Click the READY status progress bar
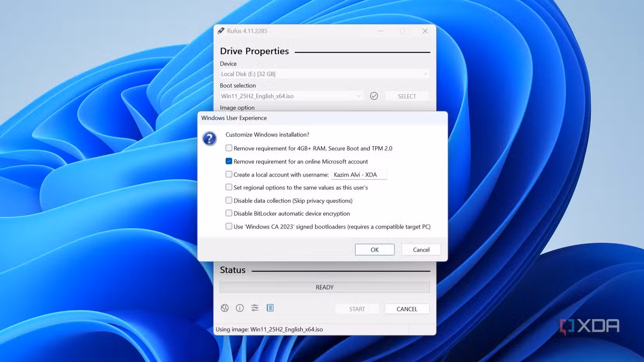Screen dimensions: 644x362 point(325,287)
